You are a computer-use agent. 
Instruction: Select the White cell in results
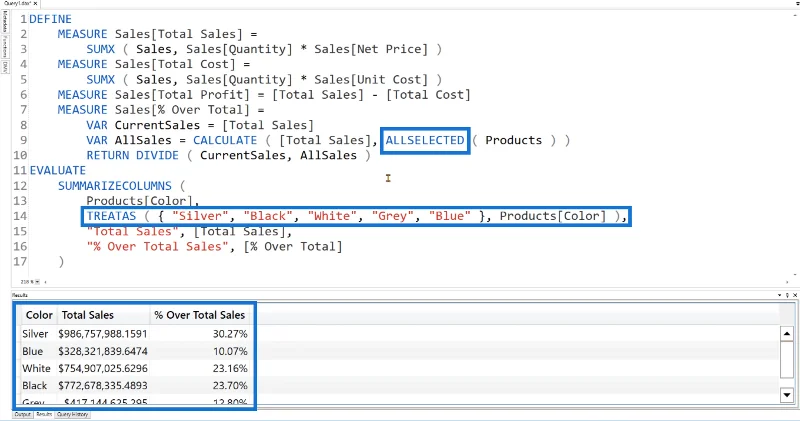36,368
